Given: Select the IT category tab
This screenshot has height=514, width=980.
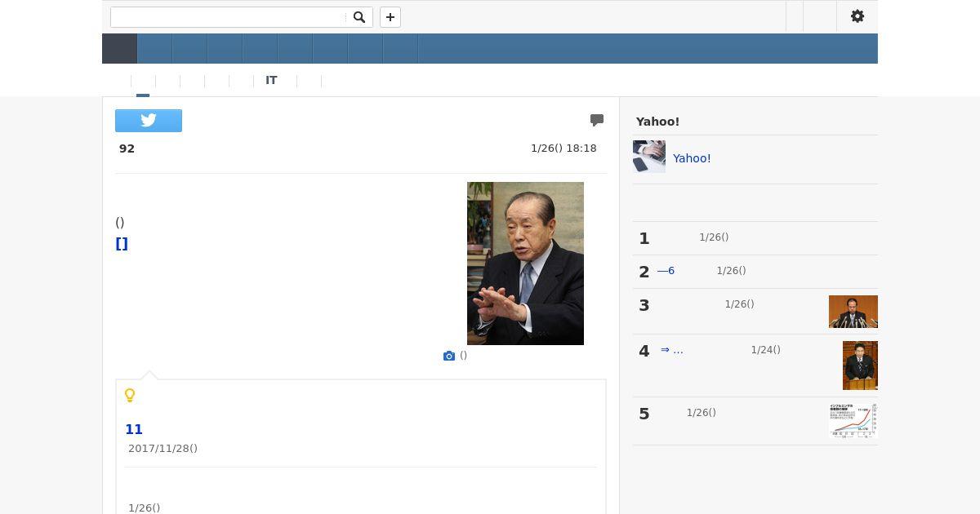Looking at the screenshot, I should [x=271, y=80].
